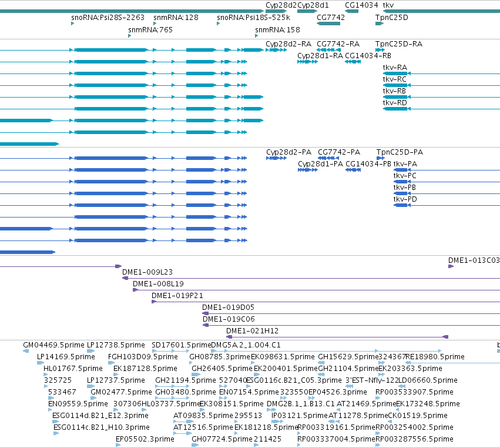Click the GM04469.5prime EST label
The image size is (500, 448).
pyautogui.click(x=53, y=345)
